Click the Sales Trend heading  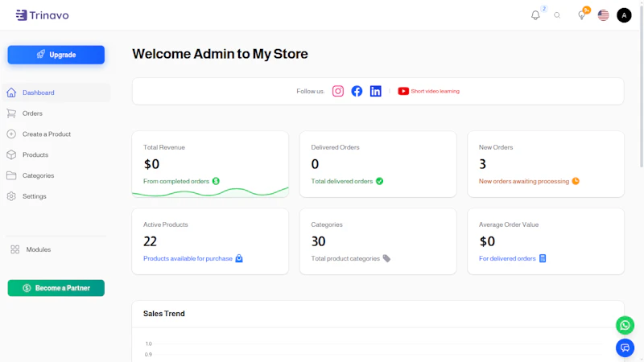[164, 314]
